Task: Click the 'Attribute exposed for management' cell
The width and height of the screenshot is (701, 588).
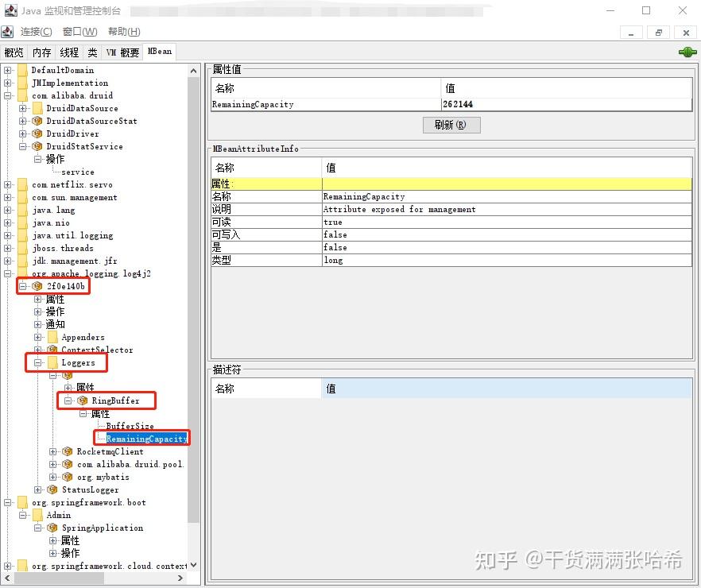Action: (x=506, y=209)
